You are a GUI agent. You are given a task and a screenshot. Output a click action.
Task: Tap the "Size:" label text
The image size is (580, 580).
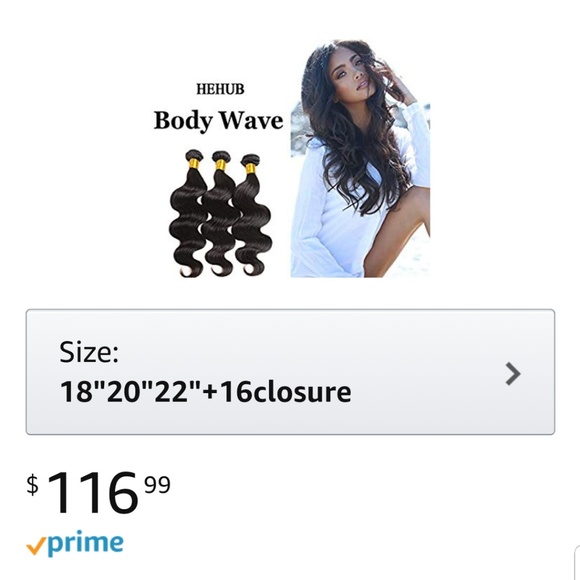point(89,352)
